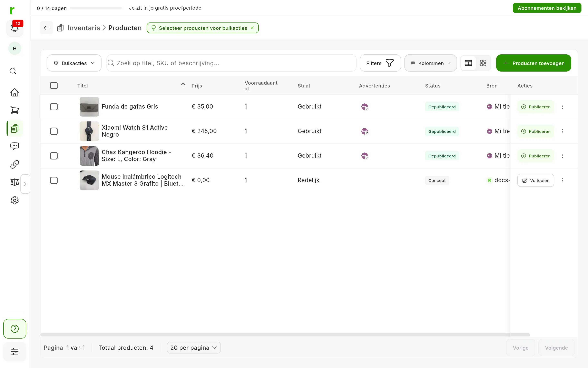
Task: Open the integrations link sidebar icon
Action: click(x=14, y=164)
